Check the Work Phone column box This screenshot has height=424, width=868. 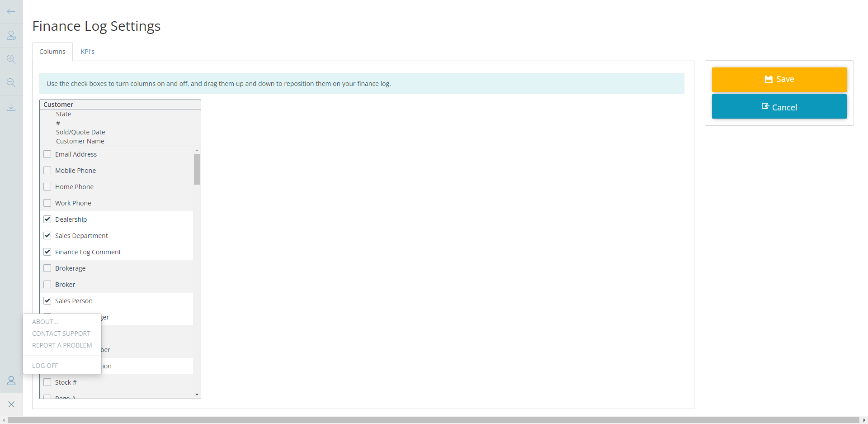click(x=47, y=203)
